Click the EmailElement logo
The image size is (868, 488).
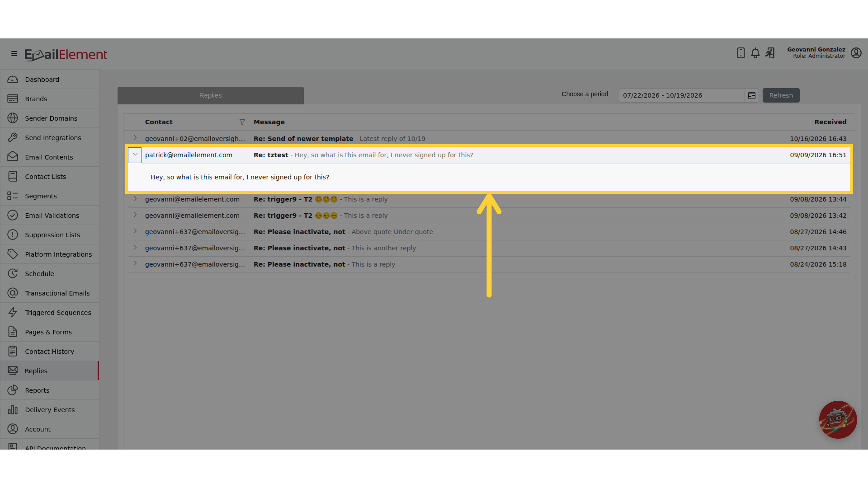click(x=66, y=54)
